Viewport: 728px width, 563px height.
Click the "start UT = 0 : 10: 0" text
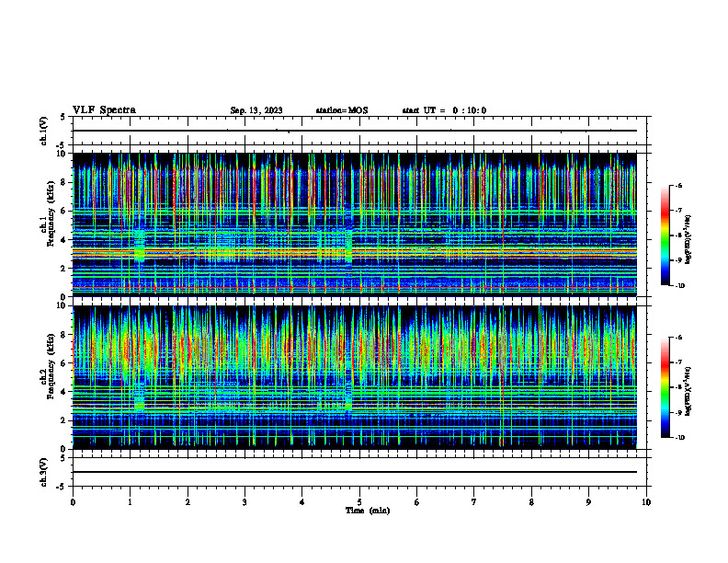[444, 110]
